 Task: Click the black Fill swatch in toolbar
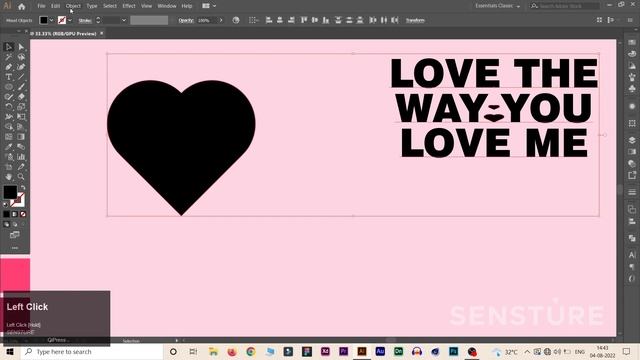10,192
